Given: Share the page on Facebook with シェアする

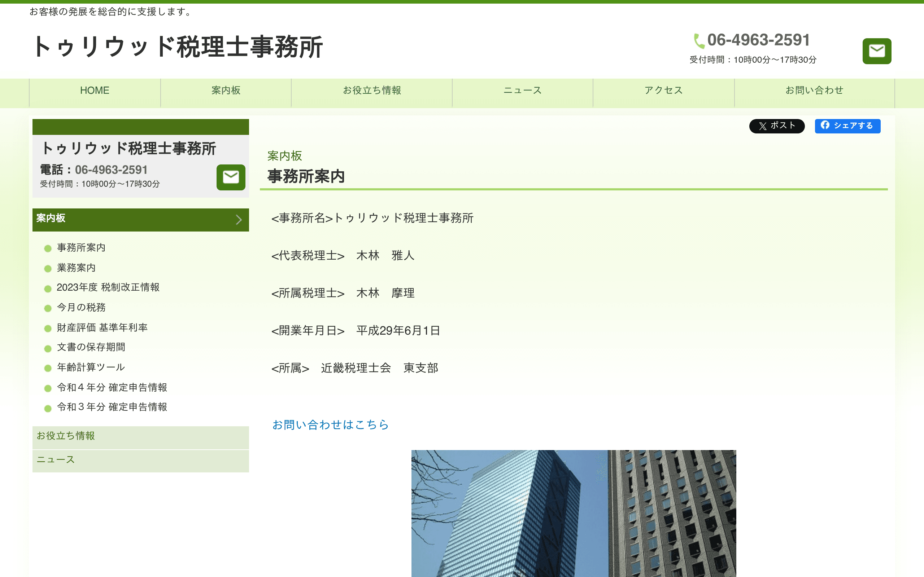Looking at the screenshot, I should tap(847, 126).
